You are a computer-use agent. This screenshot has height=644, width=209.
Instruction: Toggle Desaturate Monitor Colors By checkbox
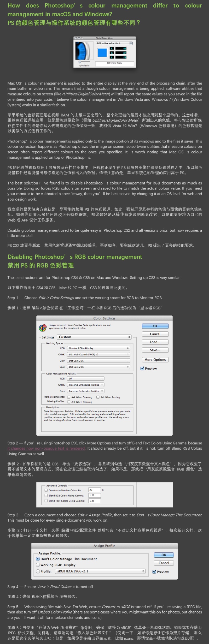pos(46,490)
